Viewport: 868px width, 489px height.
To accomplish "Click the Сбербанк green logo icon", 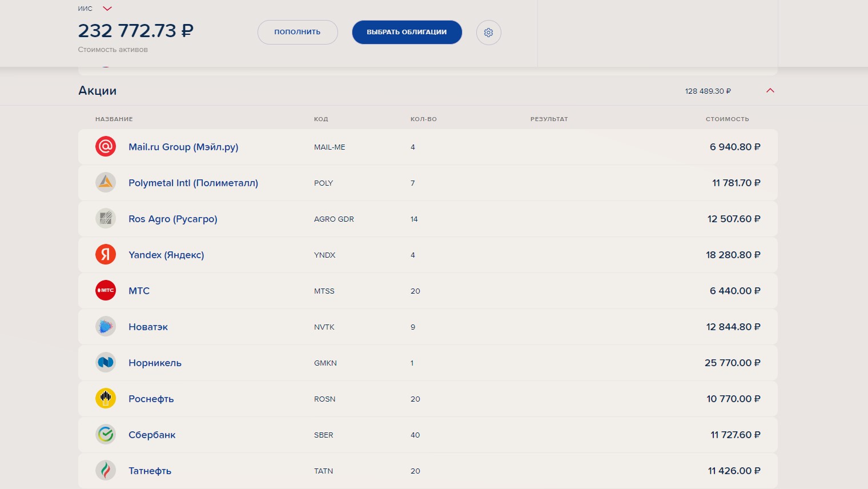I will coord(106,435).
